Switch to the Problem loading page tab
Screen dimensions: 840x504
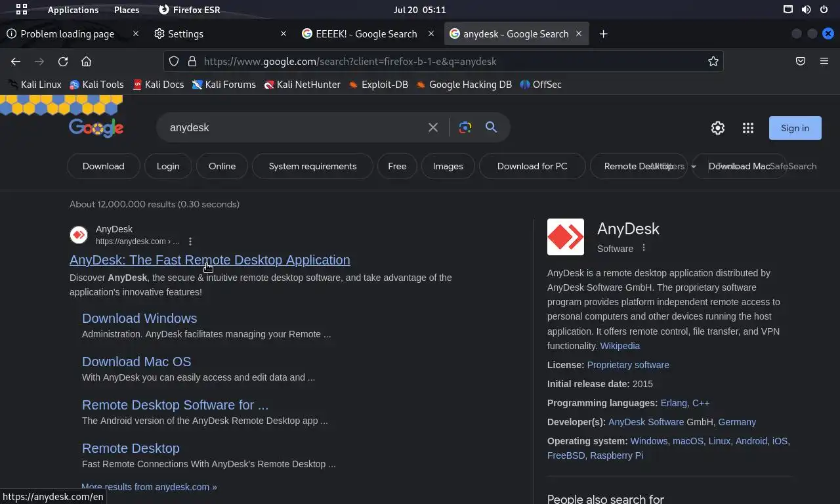click(67, 33)
